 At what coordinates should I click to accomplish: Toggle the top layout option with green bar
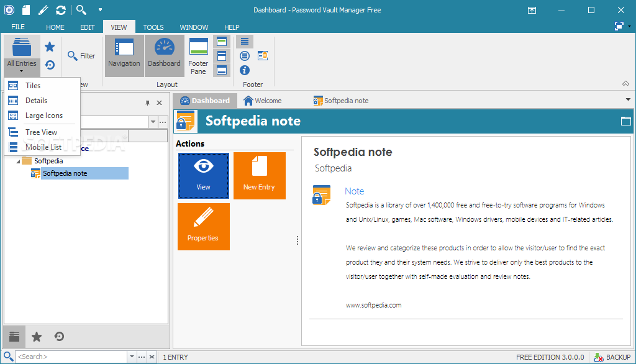coord(222,42)
